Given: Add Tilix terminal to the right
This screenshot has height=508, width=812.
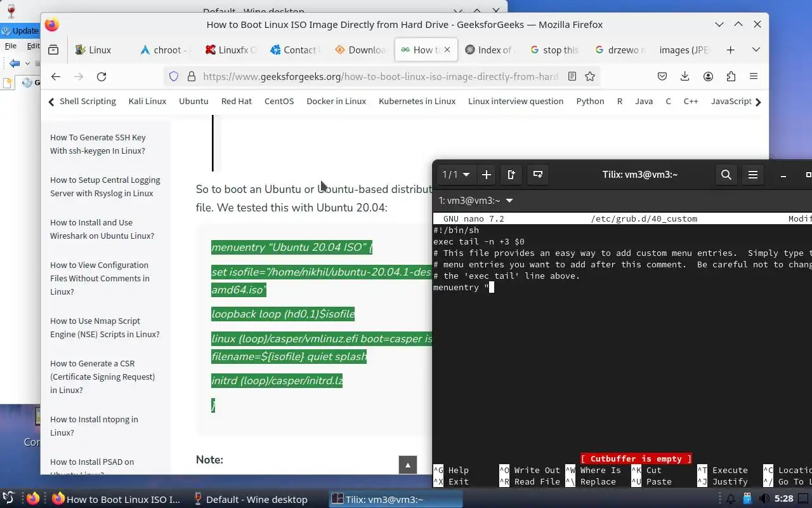Looking at the screenshot, I should [x=511, y=175].
